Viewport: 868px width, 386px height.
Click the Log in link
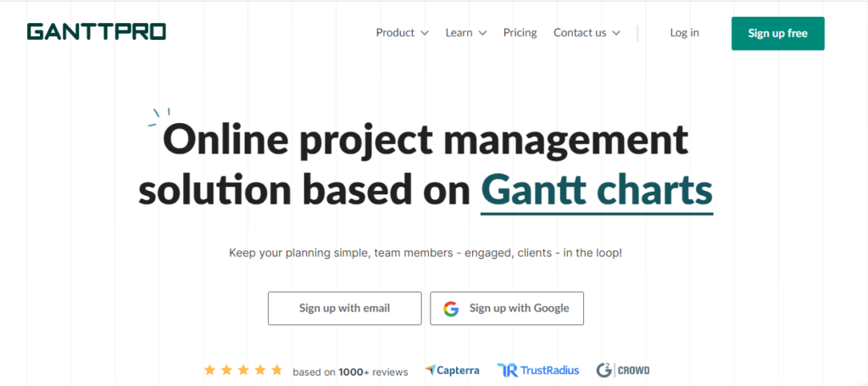click(x=684, y=33)
